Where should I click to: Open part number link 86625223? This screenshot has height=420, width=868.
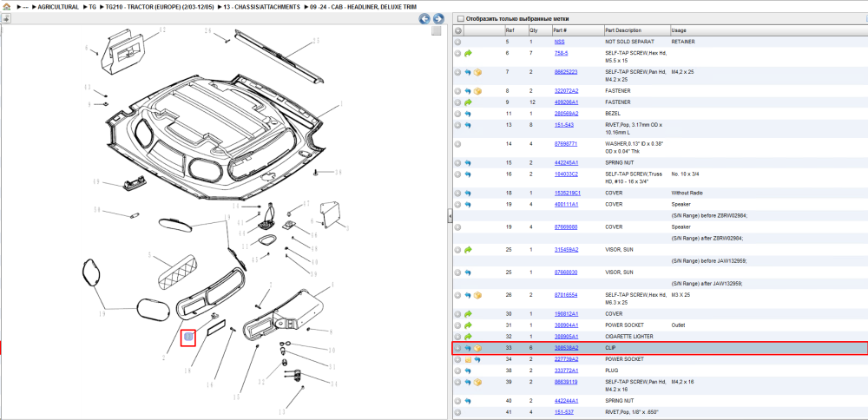pos(566,72)
